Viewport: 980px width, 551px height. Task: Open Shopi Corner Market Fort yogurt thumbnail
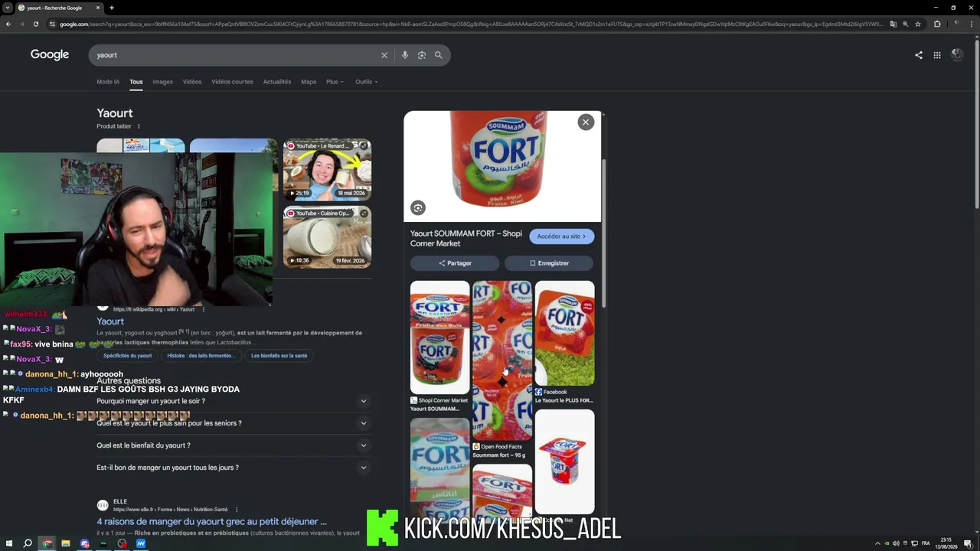439,337
